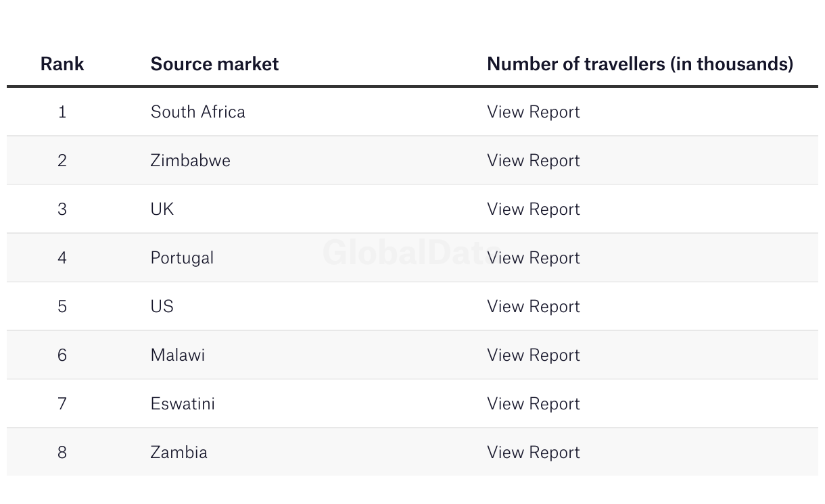Image resolution: width=825 pixels, height=504 pixels.
Task: Click the Eswatini source market cell
Action: tap(183, 404)
